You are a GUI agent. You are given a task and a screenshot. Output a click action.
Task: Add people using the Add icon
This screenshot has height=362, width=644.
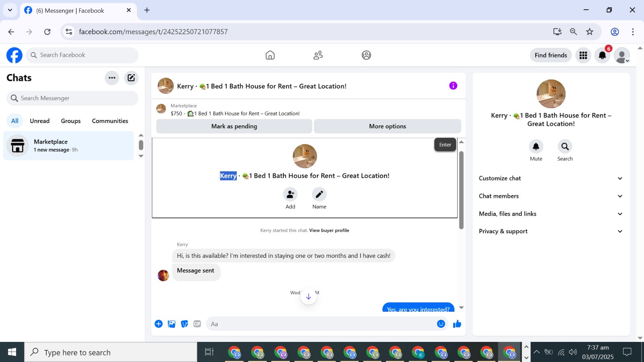coord(290,195)
